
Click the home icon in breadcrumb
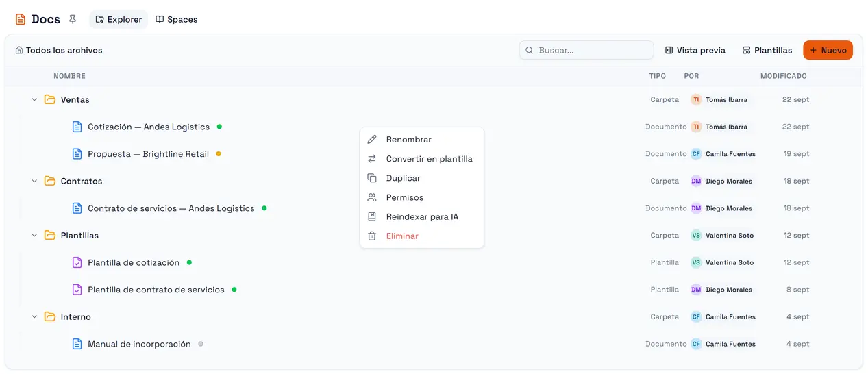19,50
